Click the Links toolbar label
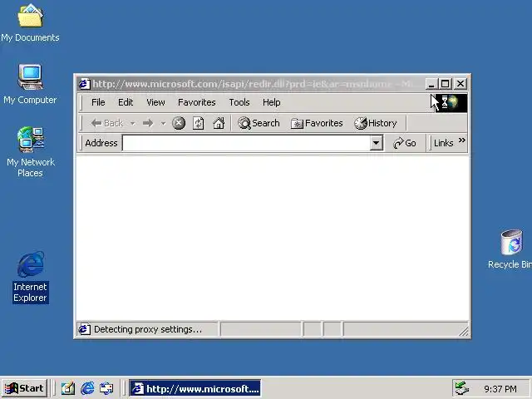Viewport: 532px width, 399px height. [443, 143]
